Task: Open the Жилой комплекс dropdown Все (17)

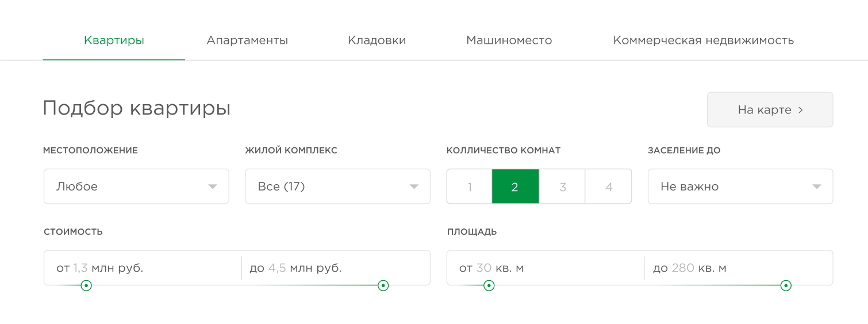Action: tap(338, 186)
